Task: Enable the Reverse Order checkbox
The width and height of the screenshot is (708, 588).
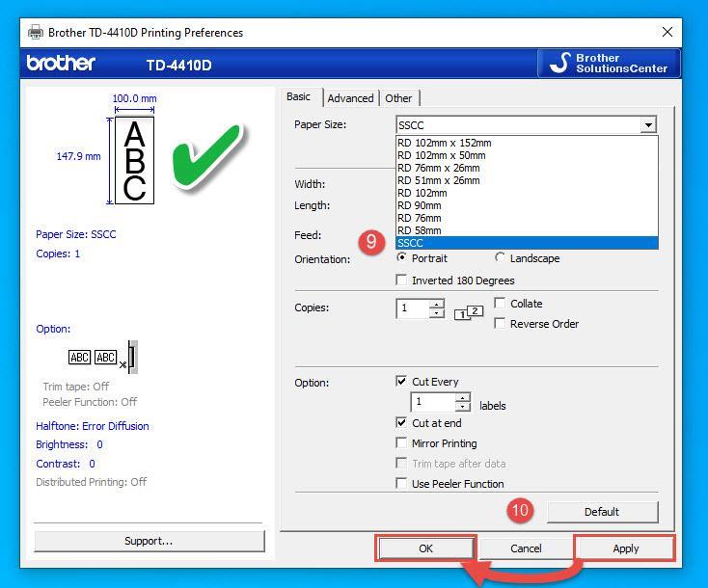Action: pyautogui.click(x=500, y=323)
